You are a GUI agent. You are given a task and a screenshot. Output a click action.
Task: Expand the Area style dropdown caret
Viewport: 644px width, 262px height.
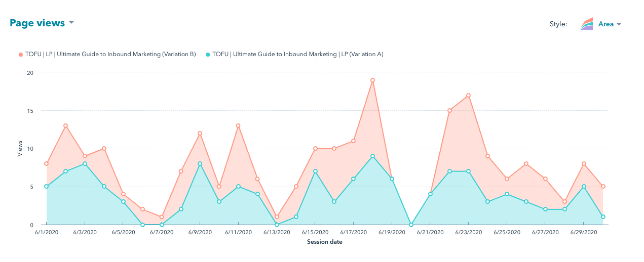click(x=619, y=24)
